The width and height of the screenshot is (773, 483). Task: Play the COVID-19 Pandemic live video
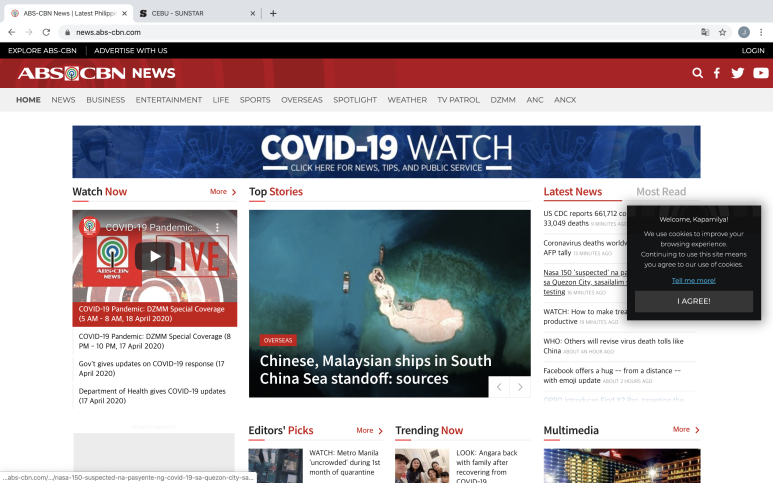(155, 256)
